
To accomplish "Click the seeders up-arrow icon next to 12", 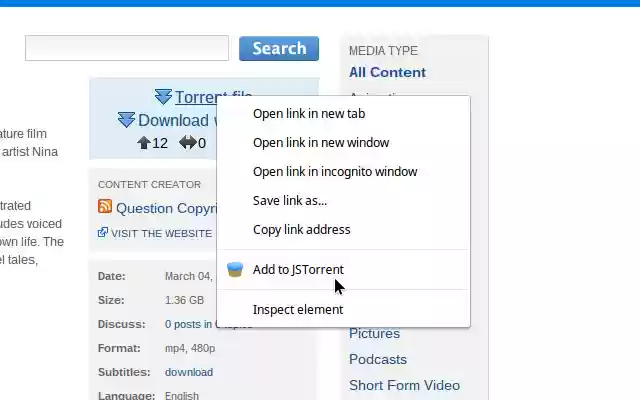I will pos(144,143).
